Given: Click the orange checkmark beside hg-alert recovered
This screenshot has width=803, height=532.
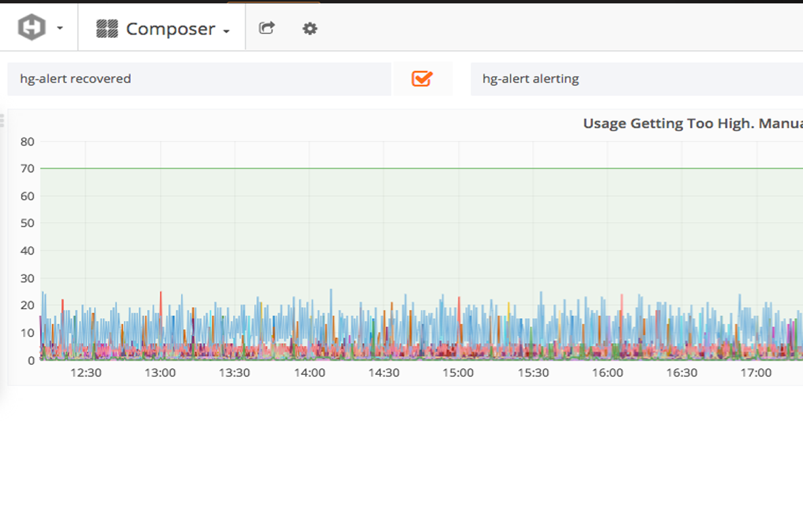Looking at the screenshot, I should tap(422, 79).
